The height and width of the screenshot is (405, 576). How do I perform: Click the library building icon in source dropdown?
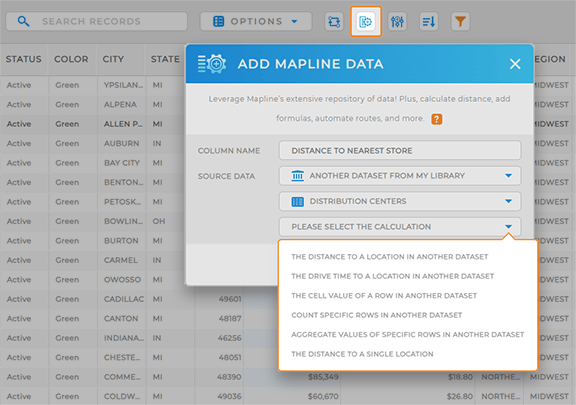tap(298, 176)
